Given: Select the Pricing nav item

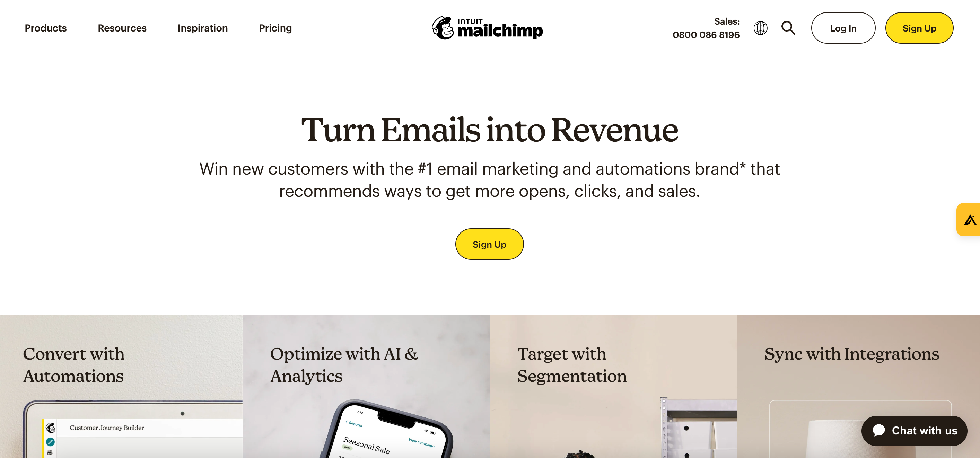Looking at the screenshot, I should 275,27.
